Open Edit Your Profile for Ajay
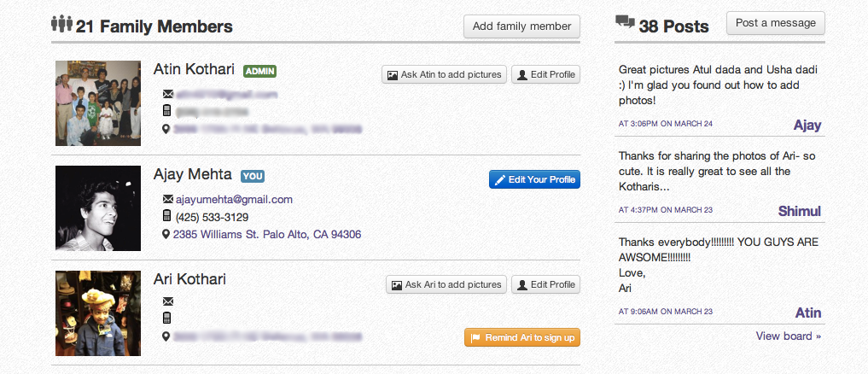Image resolution: width=868 pixels, height=374 pixels. click(534, 179)
